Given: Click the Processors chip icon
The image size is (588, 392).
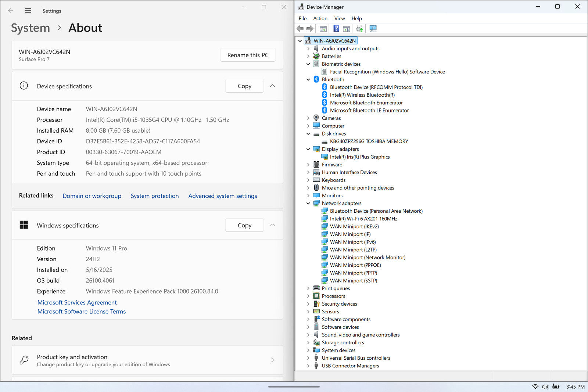Looking at the screenshot, I should [x=316, y=296].
